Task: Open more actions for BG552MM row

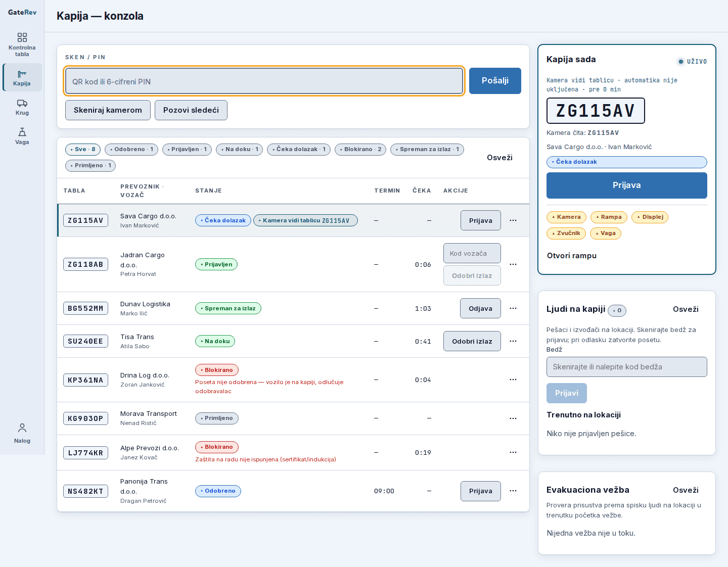Action: click(x=513, y=308)
